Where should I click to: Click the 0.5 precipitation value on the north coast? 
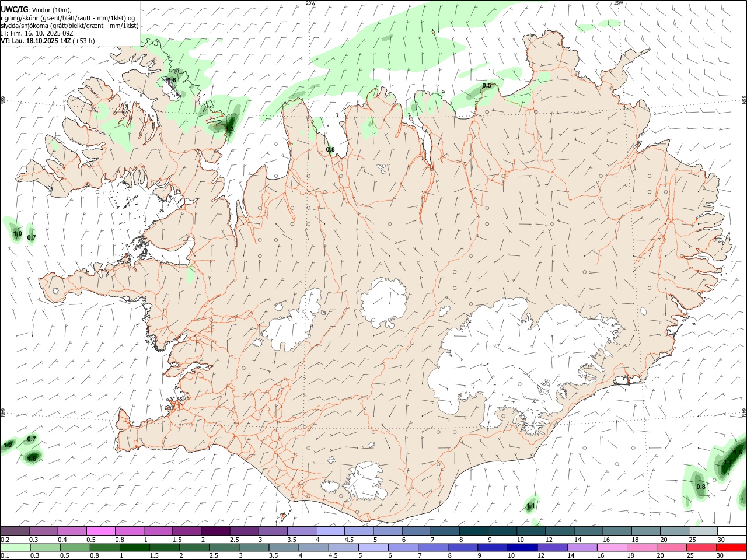click(x=486, y=86)
